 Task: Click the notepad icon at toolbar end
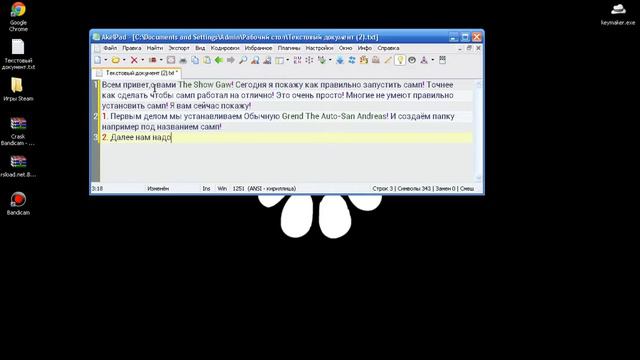coord(442,60)
